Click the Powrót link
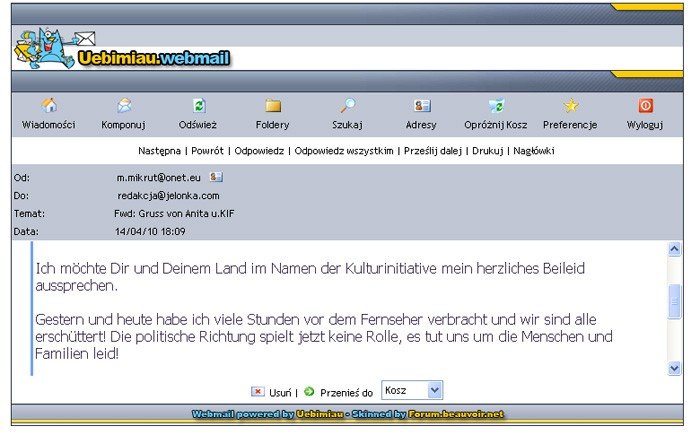 (207, 151)
